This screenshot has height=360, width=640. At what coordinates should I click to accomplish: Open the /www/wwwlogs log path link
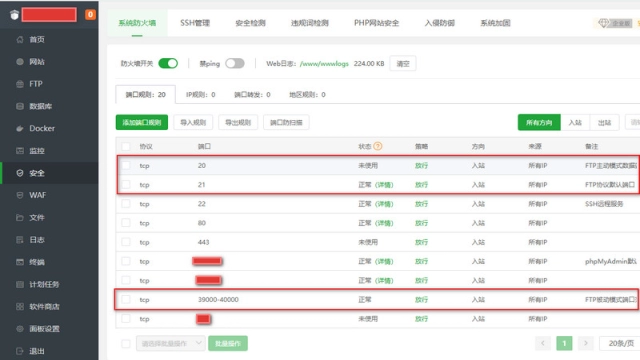point(324,64)
